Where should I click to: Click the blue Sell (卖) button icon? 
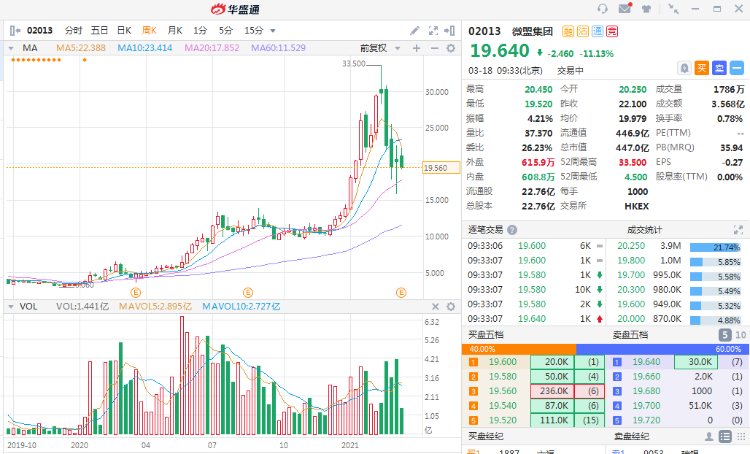click(718, 68)
